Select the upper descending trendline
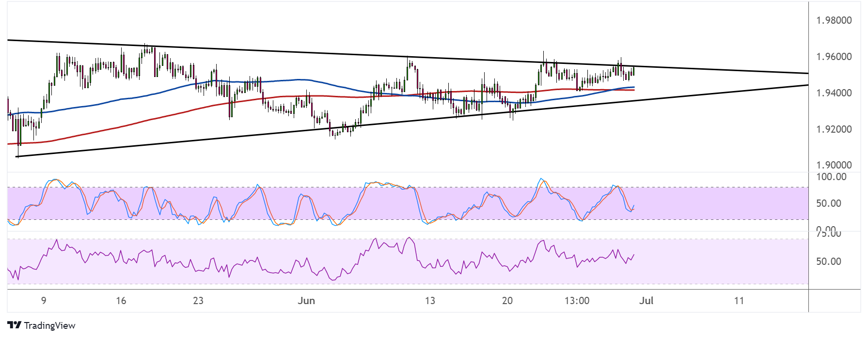868x338 pixels. (x=407, y=57)
